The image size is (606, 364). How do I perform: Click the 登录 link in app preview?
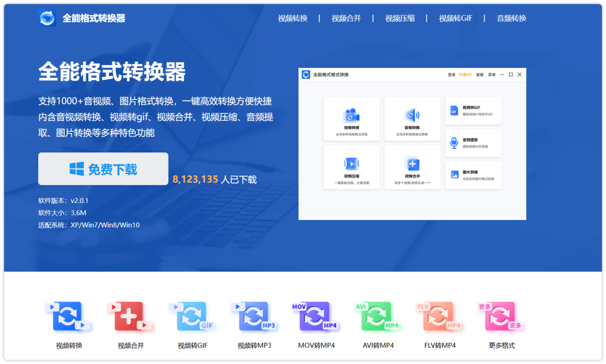click(x=452, y=75)
